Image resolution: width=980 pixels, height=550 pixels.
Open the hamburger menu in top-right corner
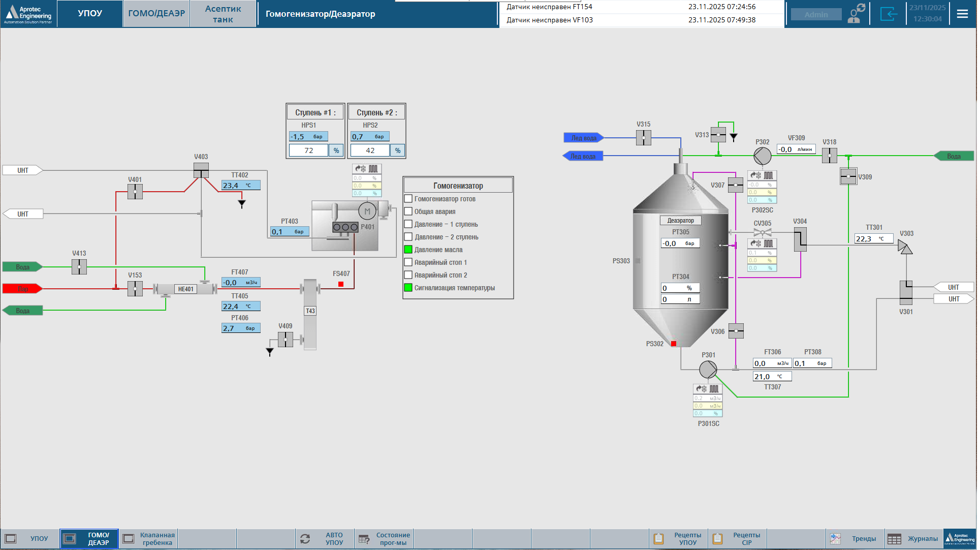(962, 14)
